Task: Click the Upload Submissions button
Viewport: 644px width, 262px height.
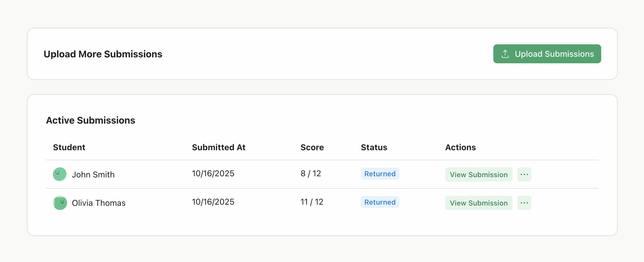Action: click(x=547, y=54)
